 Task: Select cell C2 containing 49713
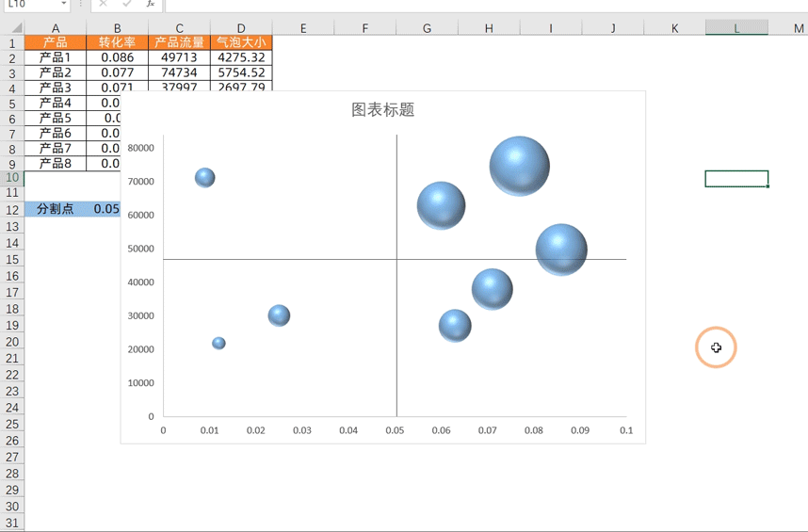coord(179,57)
